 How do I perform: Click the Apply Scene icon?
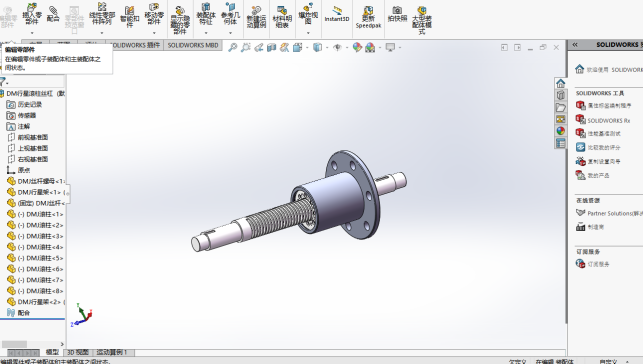[x=370, y=48]
